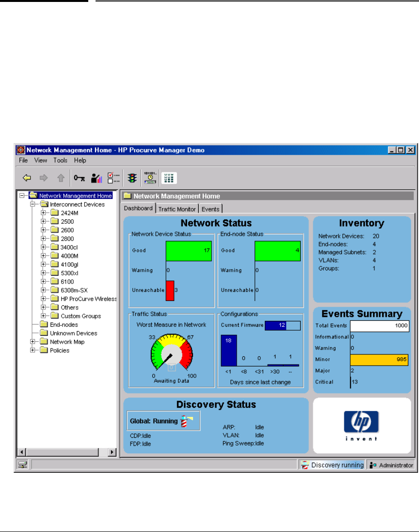Click 'Network Devices:' inventory text

(341, 236)
